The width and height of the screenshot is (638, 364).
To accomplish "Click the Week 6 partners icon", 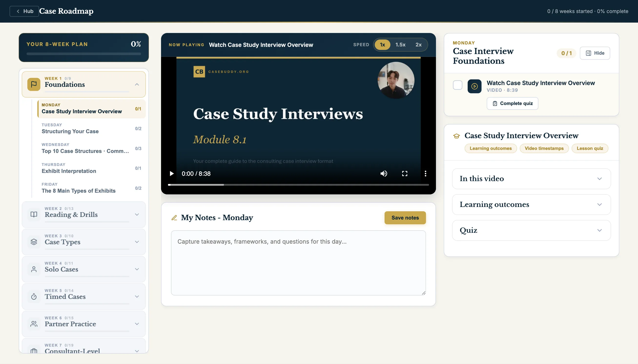I will 34,324.
